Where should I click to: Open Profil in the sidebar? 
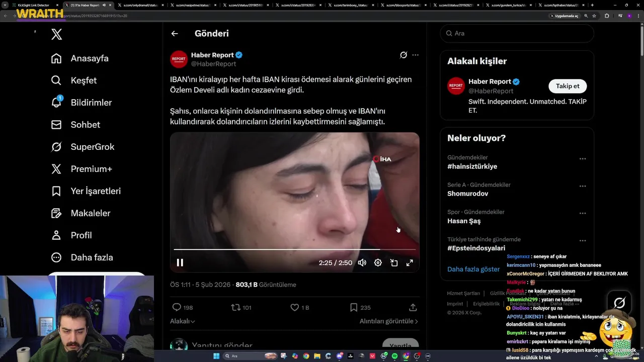pos(71,235)
